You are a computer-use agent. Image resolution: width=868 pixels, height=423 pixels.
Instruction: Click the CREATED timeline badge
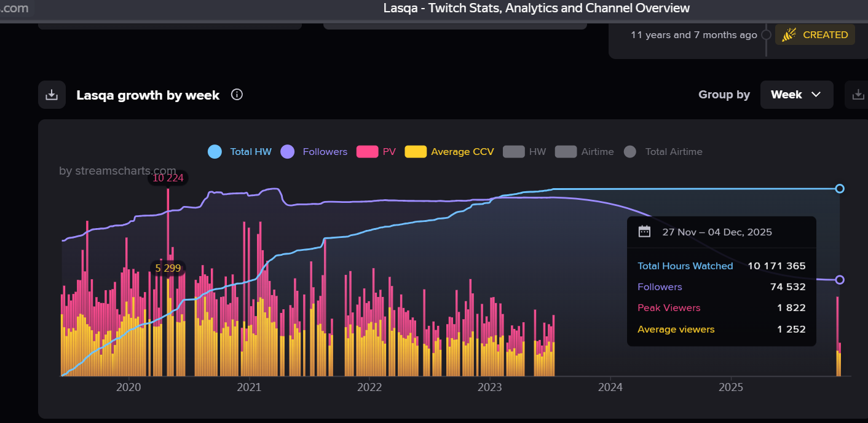coord(815,35)
